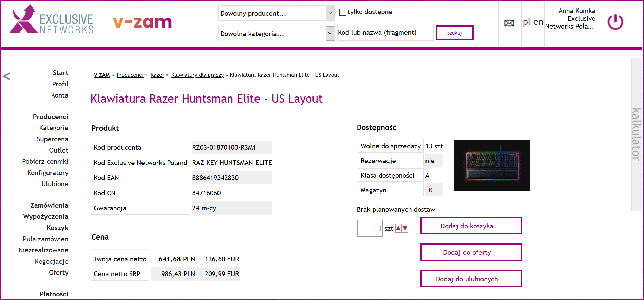Collapse the left sidebar with arrow icon
This screenshot has width=644, height=300.
coord(6,76)
